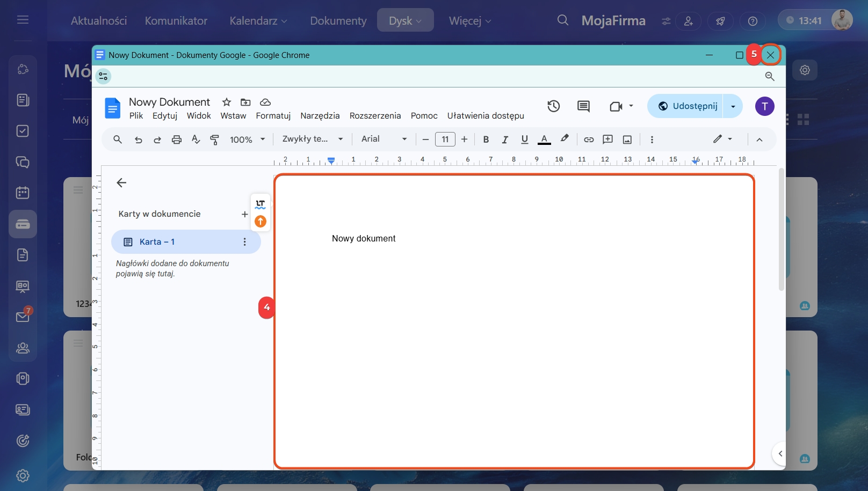Toggle bold formatting

(x=486, y=140)
